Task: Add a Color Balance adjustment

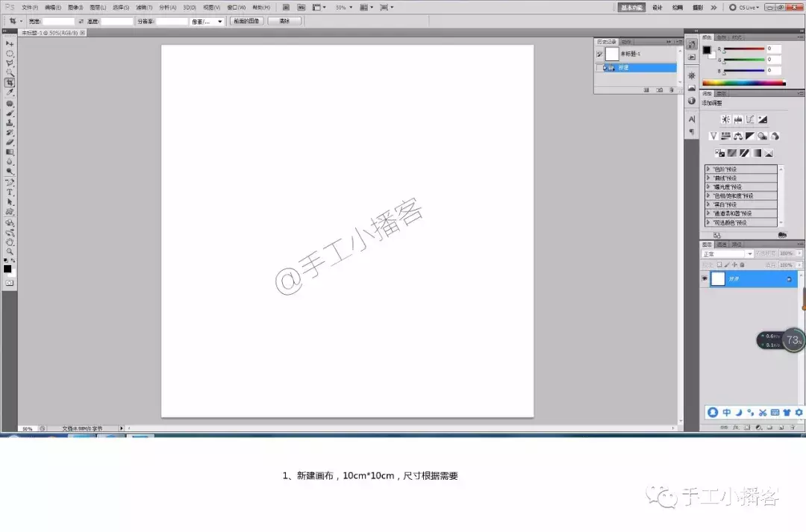Action: (737, 137)
